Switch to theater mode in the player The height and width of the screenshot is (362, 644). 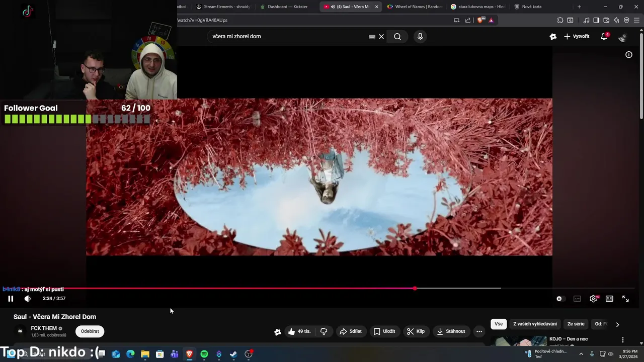pyautogui.click(x=609, y=299)
